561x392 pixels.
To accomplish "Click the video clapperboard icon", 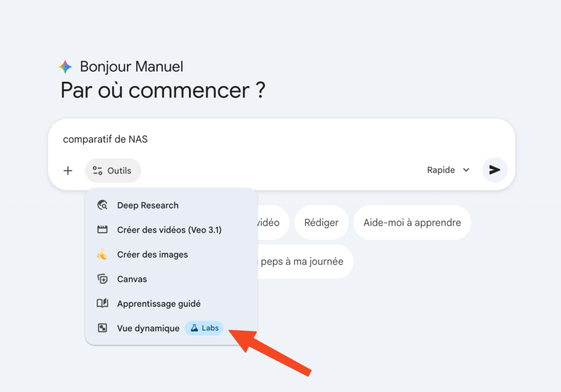I will coord(102,230).
